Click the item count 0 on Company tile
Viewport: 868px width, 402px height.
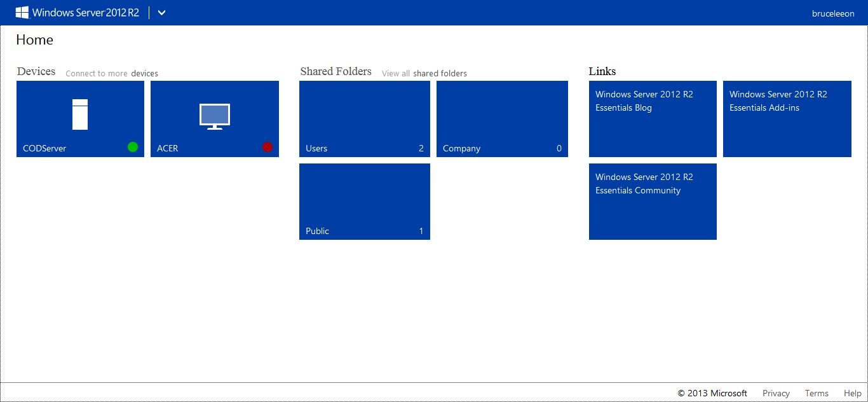click(x=559, y=148)
